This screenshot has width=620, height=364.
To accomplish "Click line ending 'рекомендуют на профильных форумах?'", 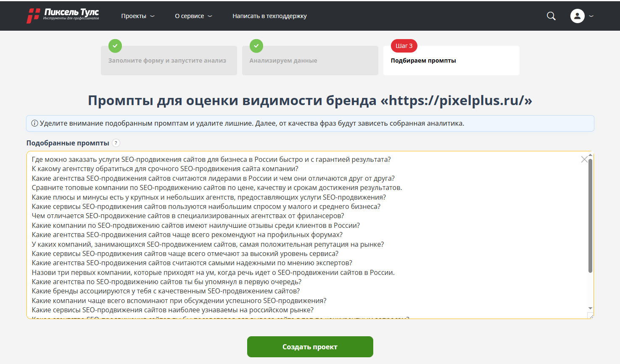I will pyautogui.click(x=187, y=235).
